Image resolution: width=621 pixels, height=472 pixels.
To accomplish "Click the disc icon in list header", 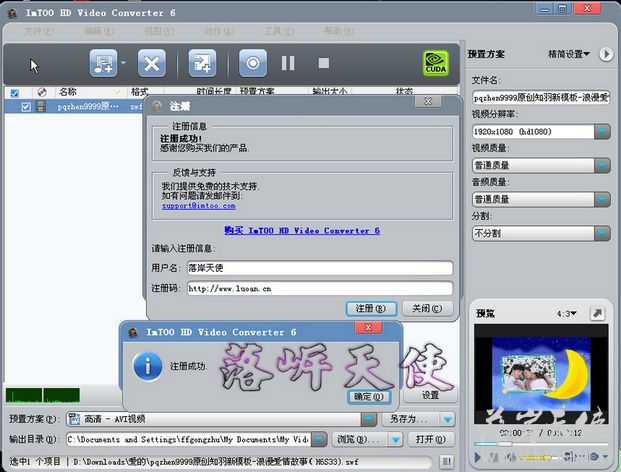I will (42, 92).
